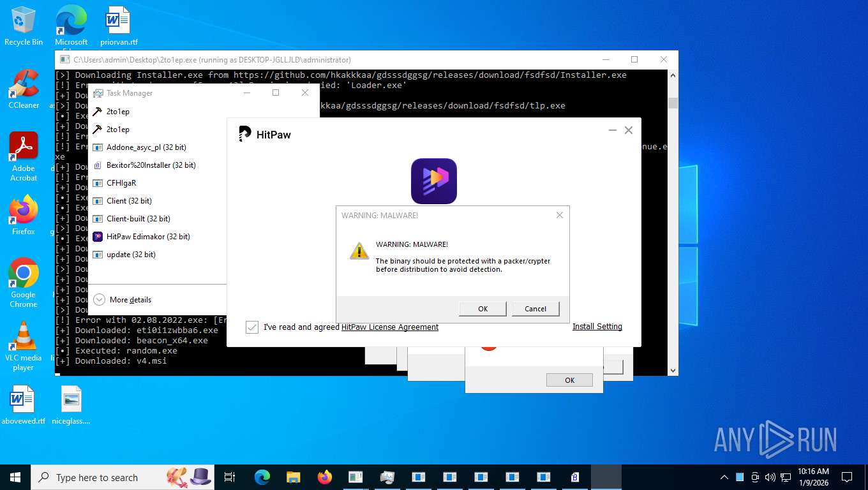Open File Explorer from the taskbar
This screenshot has width=868, height=490.
coord(294,477)
